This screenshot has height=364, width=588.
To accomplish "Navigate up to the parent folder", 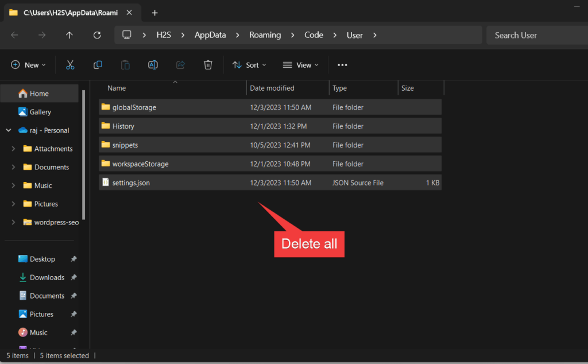I will tap(69, 35).
